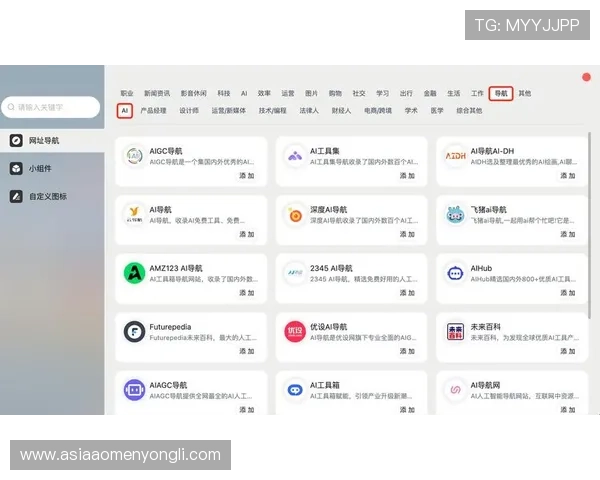This screenshot has width=600, height=480.
Task: Select the 导航 category tab
Action: click(x=501, y=93)
